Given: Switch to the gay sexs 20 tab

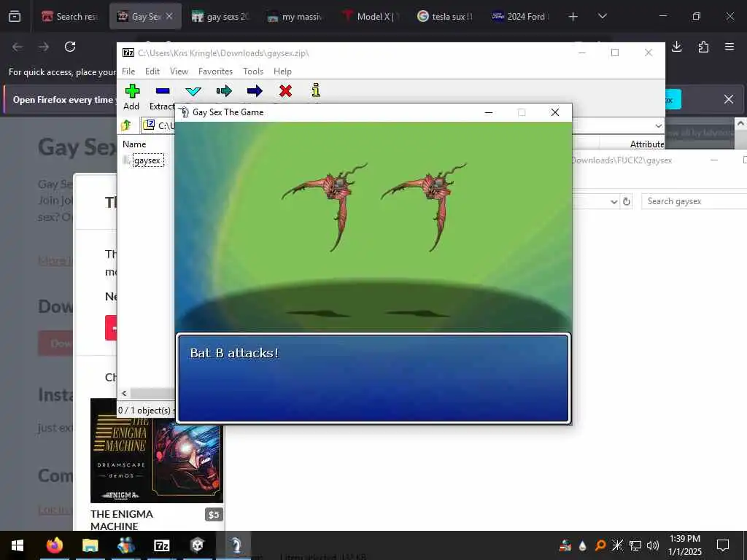Looking at the screenshot, I should point(220,16).
